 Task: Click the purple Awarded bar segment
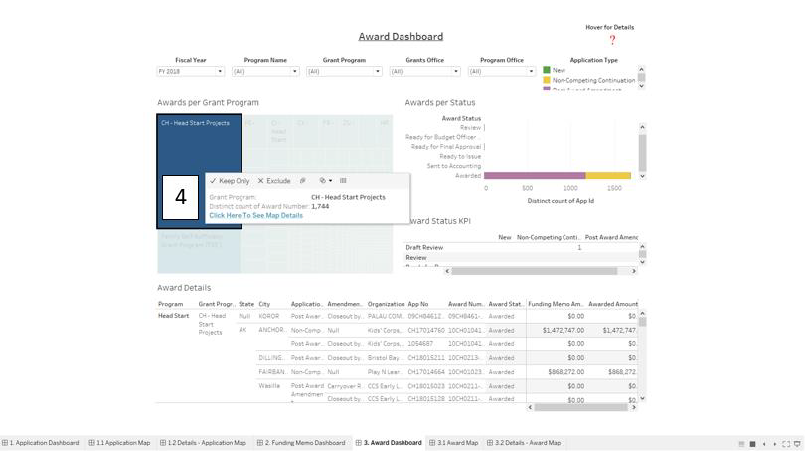[x=535, y=176]
